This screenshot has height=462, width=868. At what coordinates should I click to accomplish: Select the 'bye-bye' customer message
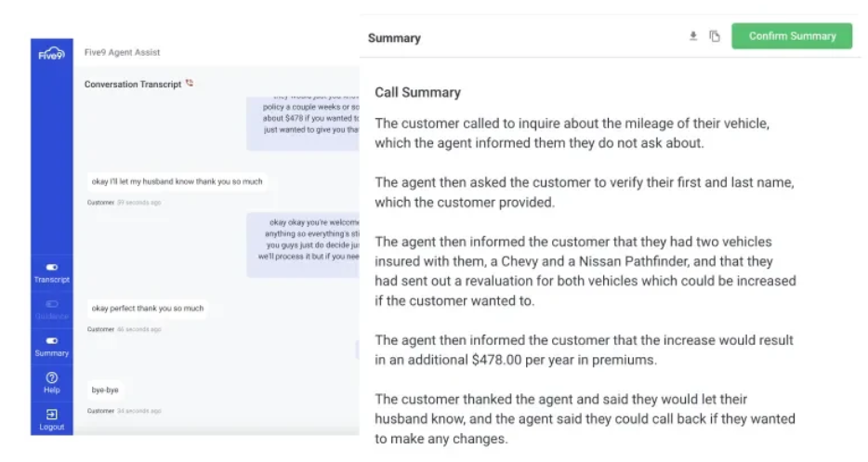[x=105, y=390]
